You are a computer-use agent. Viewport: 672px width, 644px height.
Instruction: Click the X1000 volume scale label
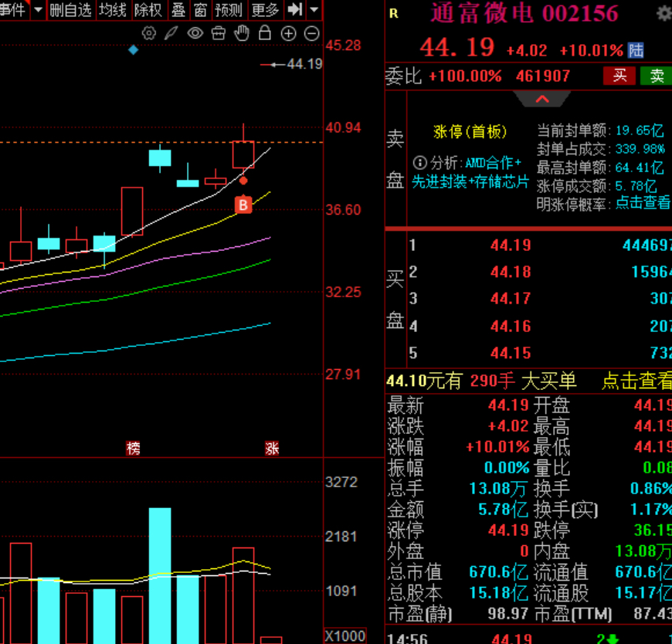(x=345, y=636)
